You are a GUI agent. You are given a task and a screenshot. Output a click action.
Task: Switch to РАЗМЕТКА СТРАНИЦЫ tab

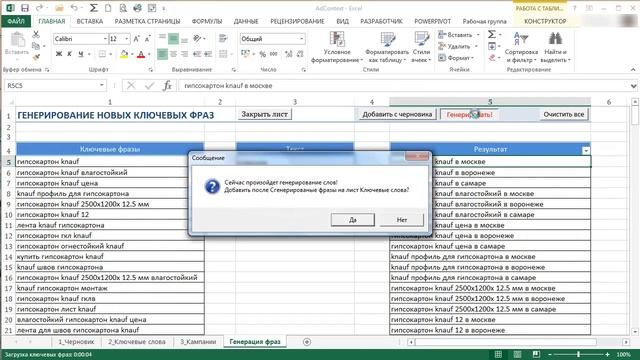tap(147, 21)
